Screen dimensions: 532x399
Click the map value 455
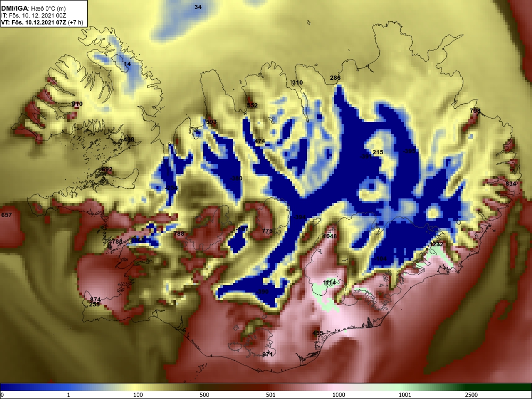click(x=318, y=333)
